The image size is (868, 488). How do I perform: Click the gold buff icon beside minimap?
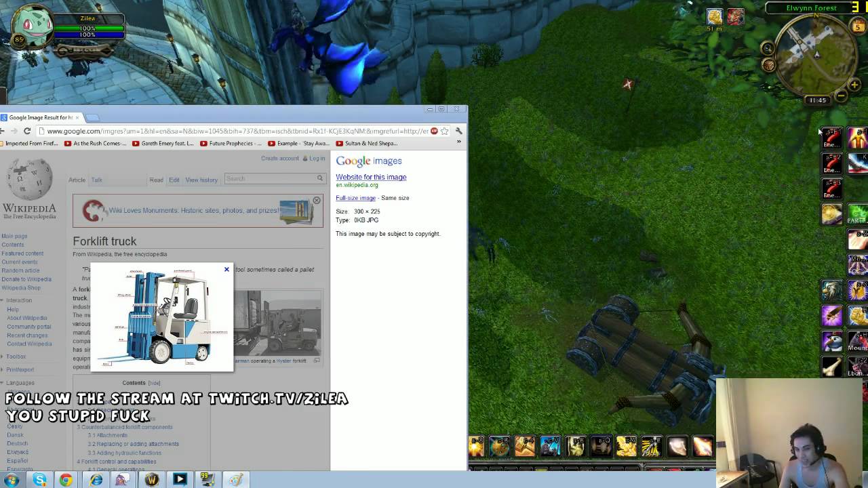coord(714,16)
